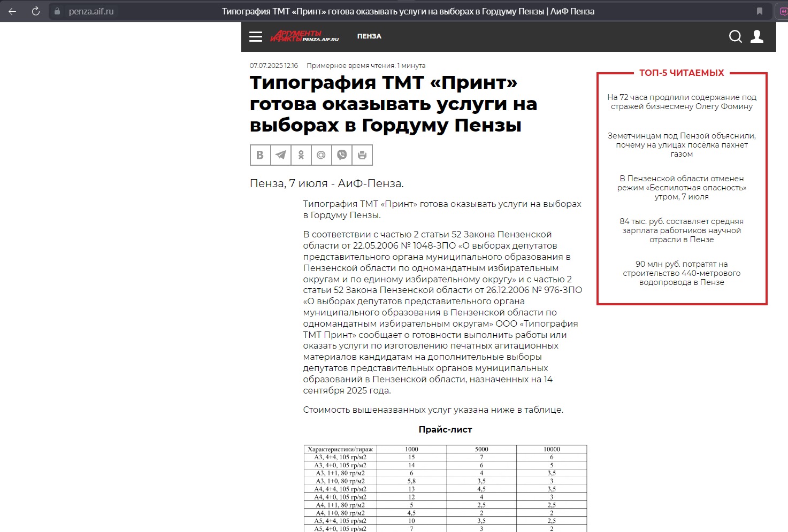
Task: Click price 14 in the А3, 4+0 row
Action: click(411, 465)
